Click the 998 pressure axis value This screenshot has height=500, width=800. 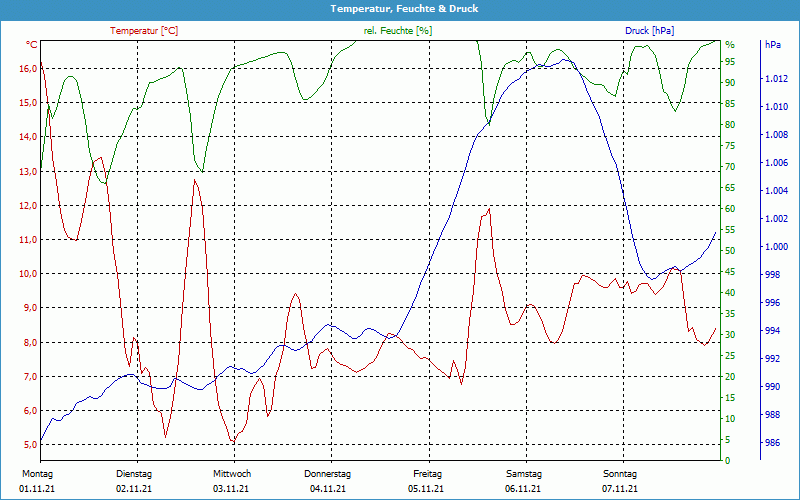coord(773,275)
